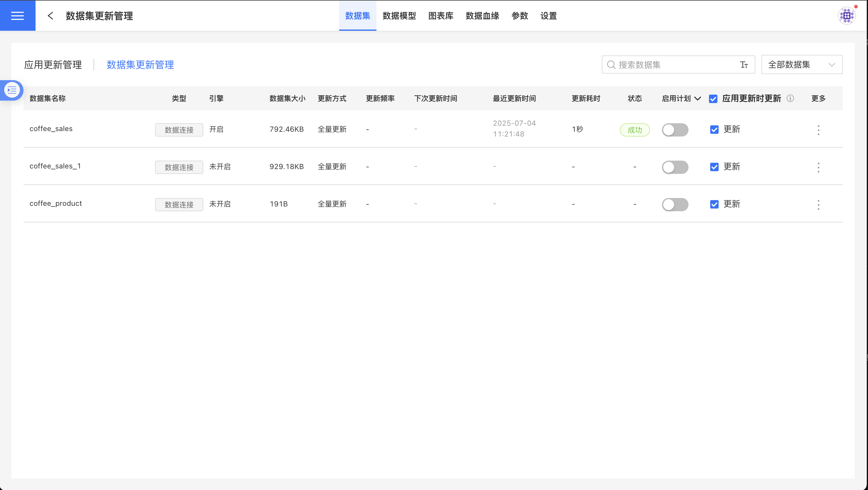The width and height of the screenshot is (868, 490).
Task: Open the floating list panel icon on left edge
Action: pos(12,90)
